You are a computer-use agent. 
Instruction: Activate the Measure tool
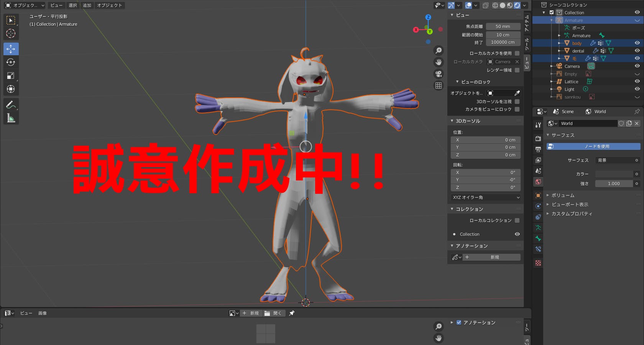[11, 118]
